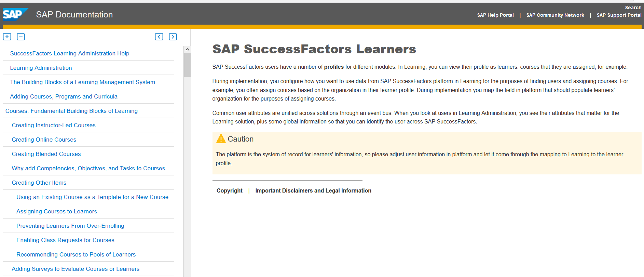Viewport: 644px width, 277px height.
Task: Click the Copyright footer link
Action: click(x=230, y=190)
